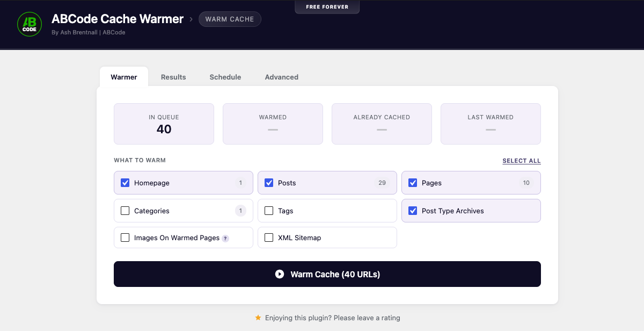This screenshot has width=644, height=331.
Task: Click Warm Cache (40 URLs) button
Action: 327,274
